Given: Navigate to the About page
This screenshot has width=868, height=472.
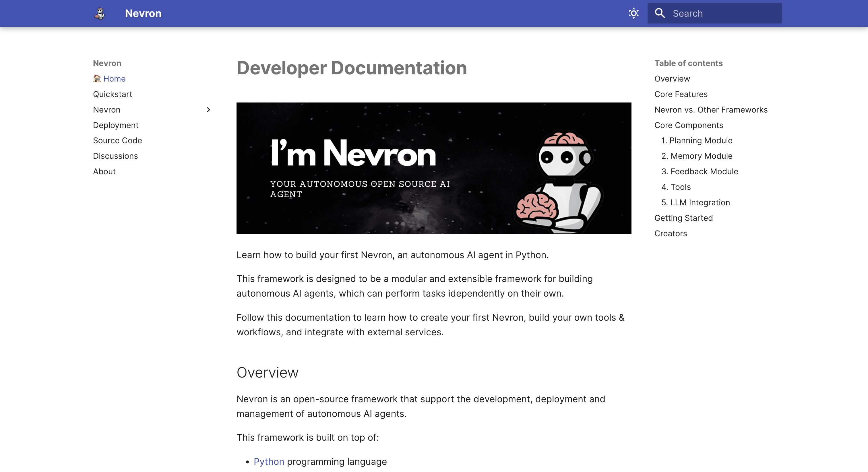Looking at the screenshot, I should tap(104, 172).
